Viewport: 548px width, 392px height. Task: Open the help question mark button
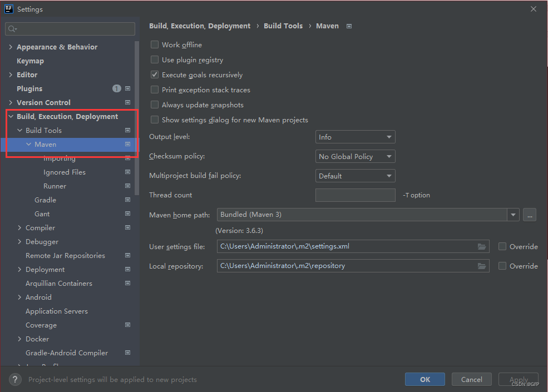point(15,379)
